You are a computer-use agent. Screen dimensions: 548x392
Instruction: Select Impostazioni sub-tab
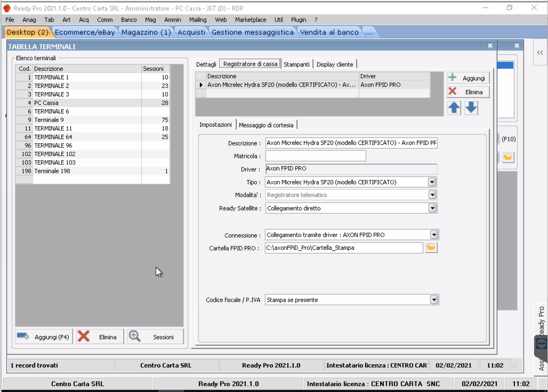215,125
